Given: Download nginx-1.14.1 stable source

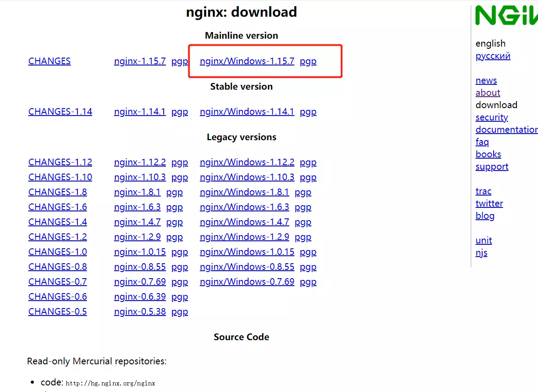Looking at the screenshot, I should (140, 112).
